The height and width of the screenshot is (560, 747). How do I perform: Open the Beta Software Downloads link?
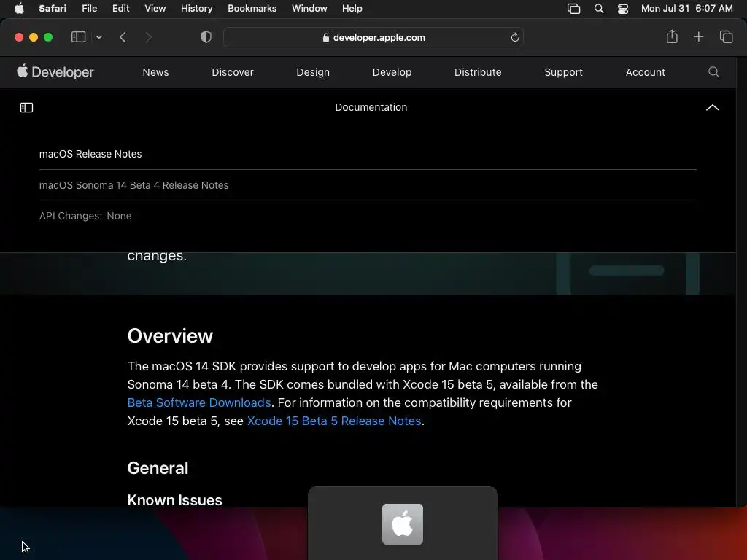click(x=199, y=402)
